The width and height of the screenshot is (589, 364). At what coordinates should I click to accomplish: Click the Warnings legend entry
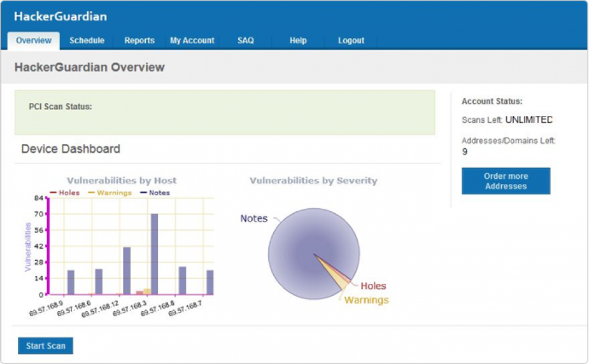click(110, 193)
